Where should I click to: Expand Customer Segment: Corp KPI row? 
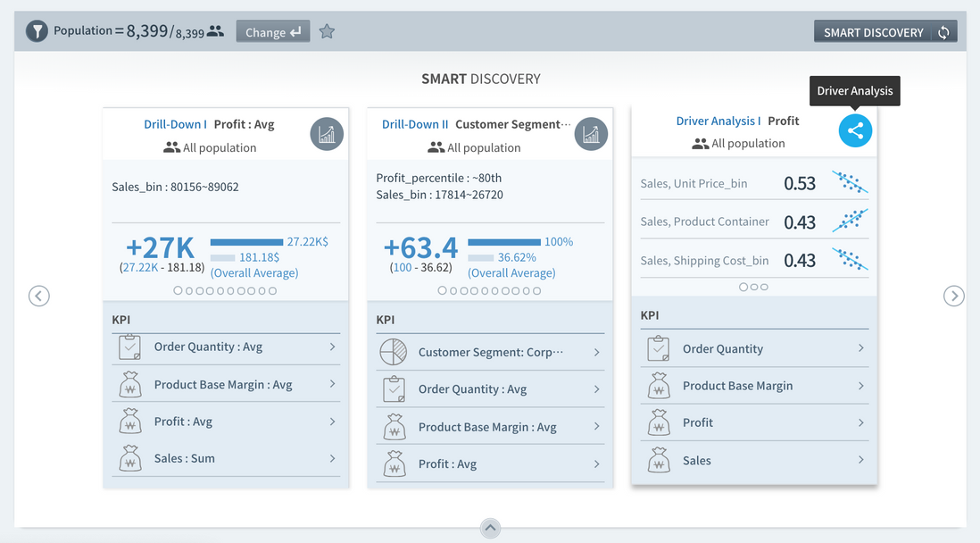[491, 352]
